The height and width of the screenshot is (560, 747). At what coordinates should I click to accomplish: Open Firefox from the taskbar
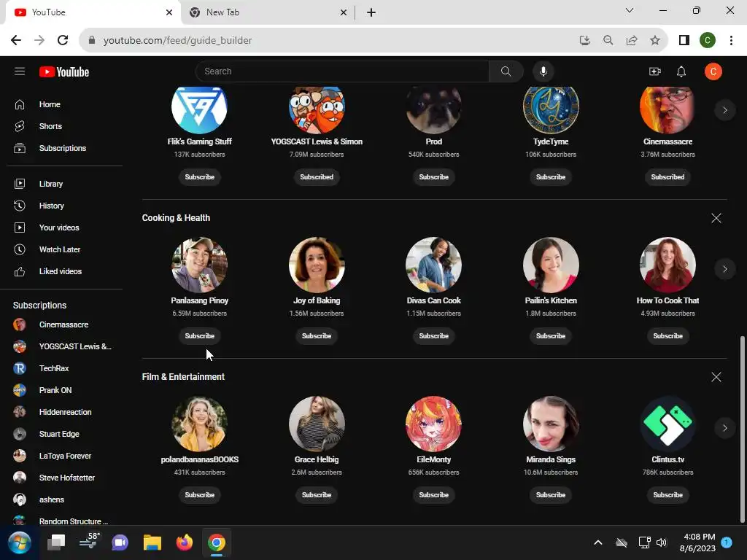[185, 542]
